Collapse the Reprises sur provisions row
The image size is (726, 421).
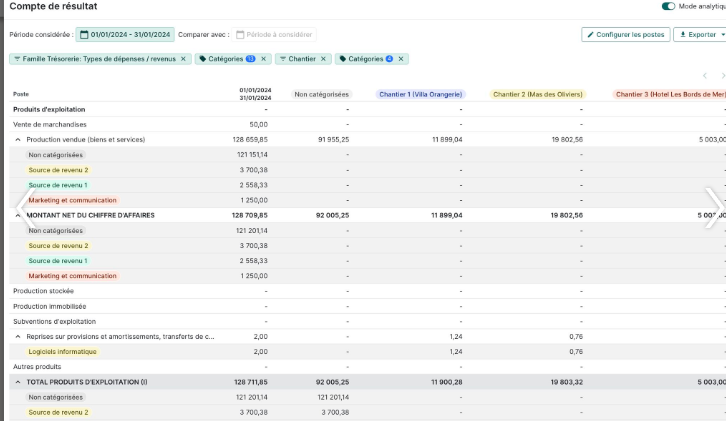click(17, 337)
